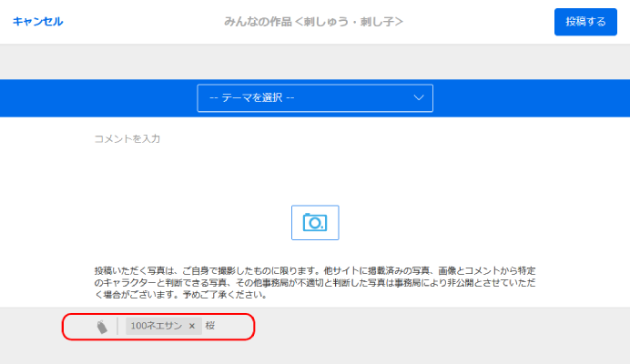This screenshot has height=364, width=630.
Task: Click the camera photo upload icon
Action: pyautogui.click(x=315, y=223)
